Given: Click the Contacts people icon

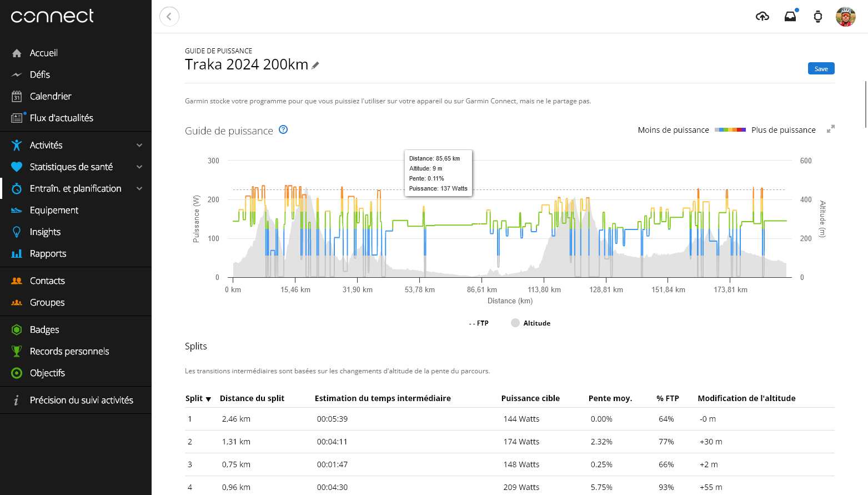Looking at the screenshot, I should click(17, 281).
